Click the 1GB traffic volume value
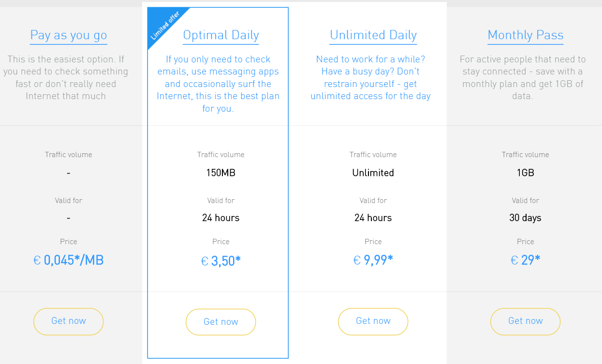602x364 pixels. tap(526, 173)
